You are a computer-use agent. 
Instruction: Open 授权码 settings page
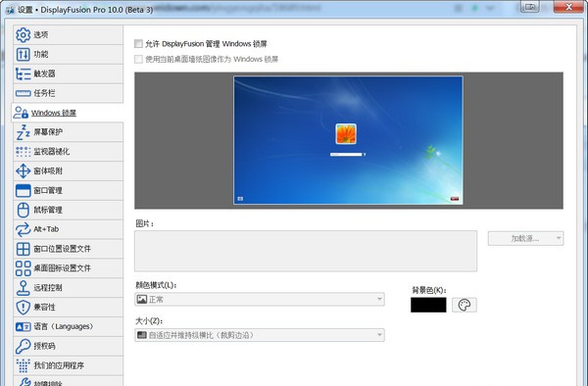click(x=69, y=346)
